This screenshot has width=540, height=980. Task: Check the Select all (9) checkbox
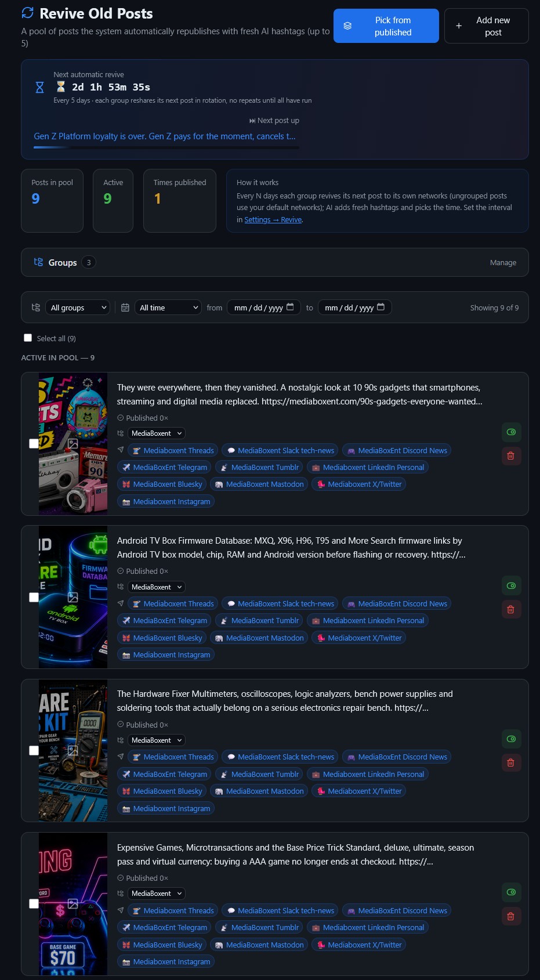pos(28,338)
